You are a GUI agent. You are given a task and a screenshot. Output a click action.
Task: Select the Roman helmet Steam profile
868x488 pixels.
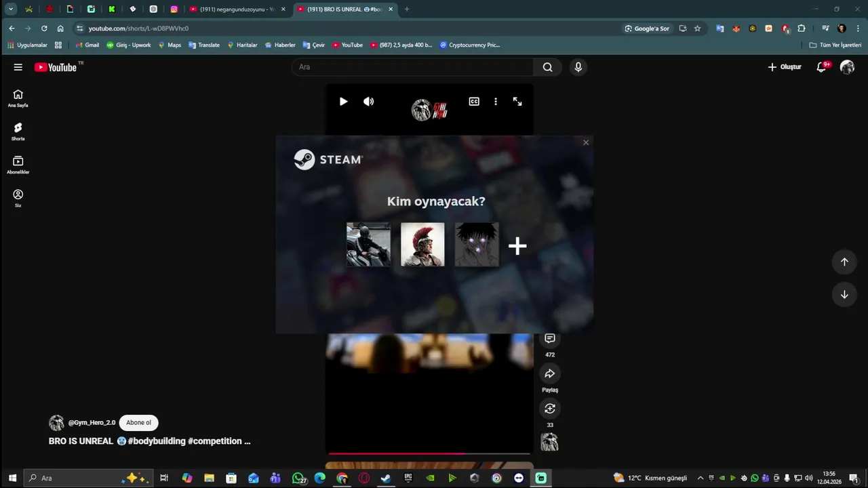point(422,244)
